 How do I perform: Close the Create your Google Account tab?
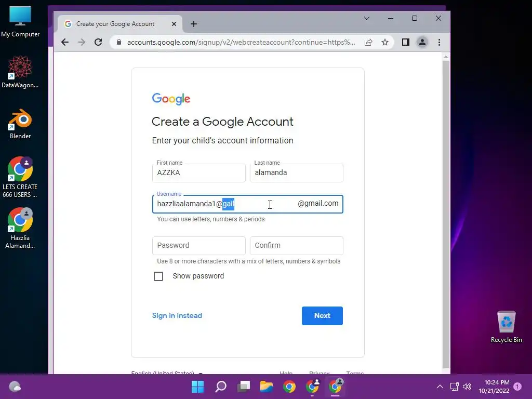pyautogui.click(x=174, y=24)
